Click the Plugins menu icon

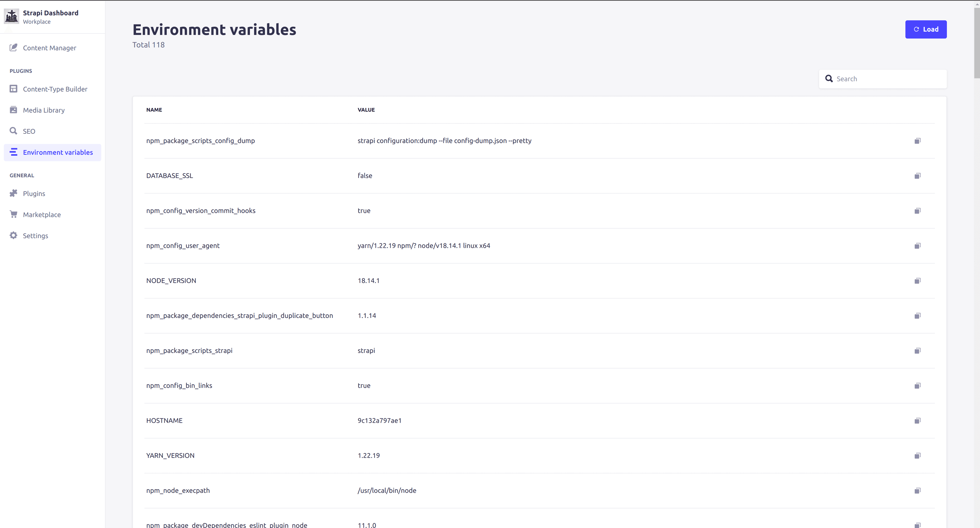(x=13, y=193)
